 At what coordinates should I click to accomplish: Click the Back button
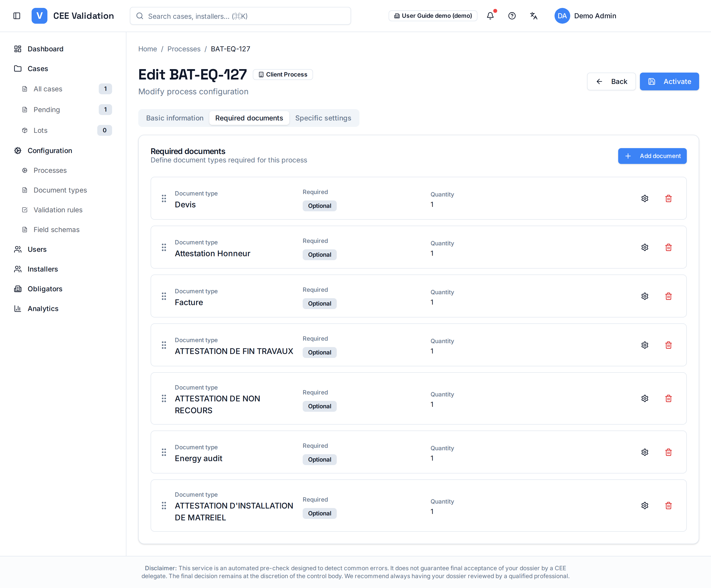(611, 81)
